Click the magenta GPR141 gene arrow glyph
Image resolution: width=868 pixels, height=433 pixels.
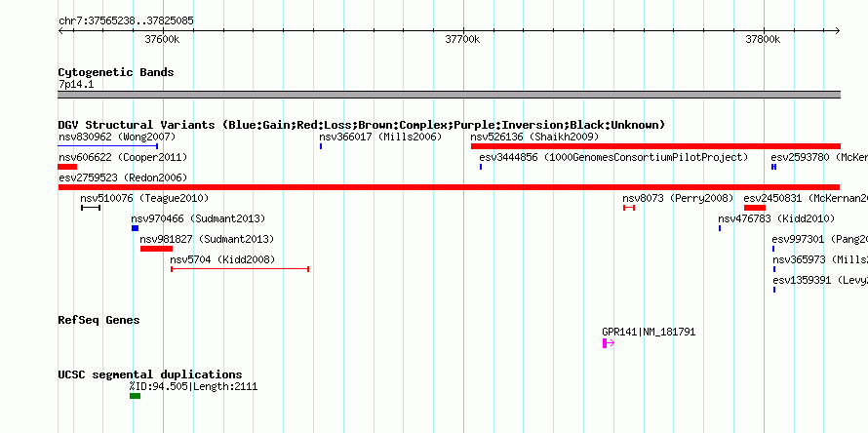click(609, 343)
